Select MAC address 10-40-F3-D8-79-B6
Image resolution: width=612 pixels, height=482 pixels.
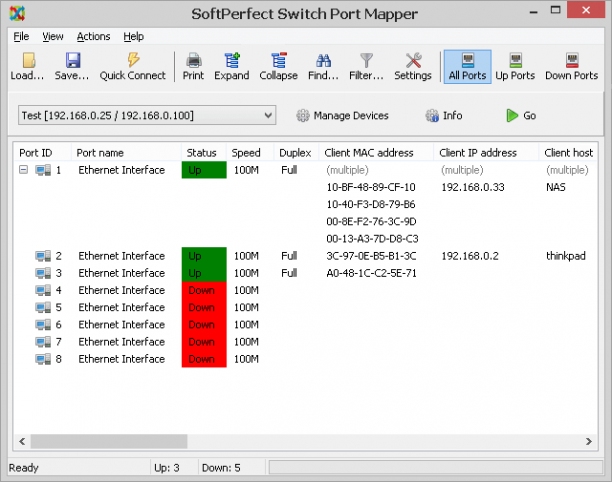tap(371, 205)
